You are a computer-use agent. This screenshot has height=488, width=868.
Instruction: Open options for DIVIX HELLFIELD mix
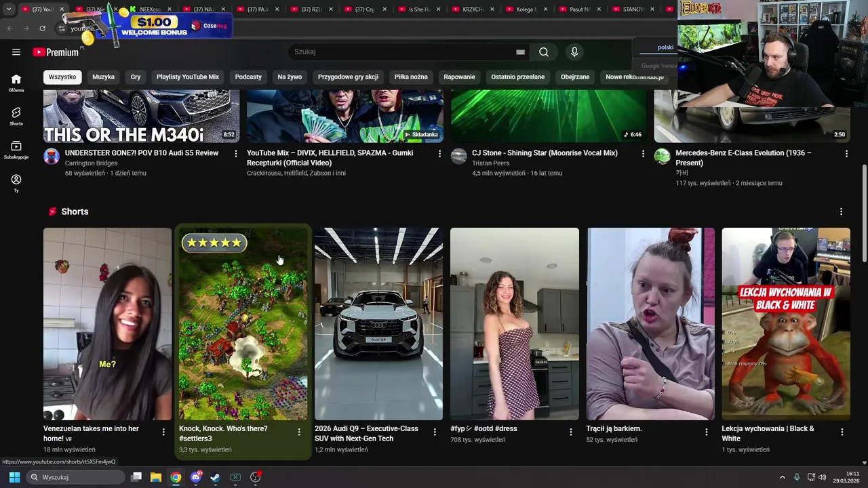(439, 154)
